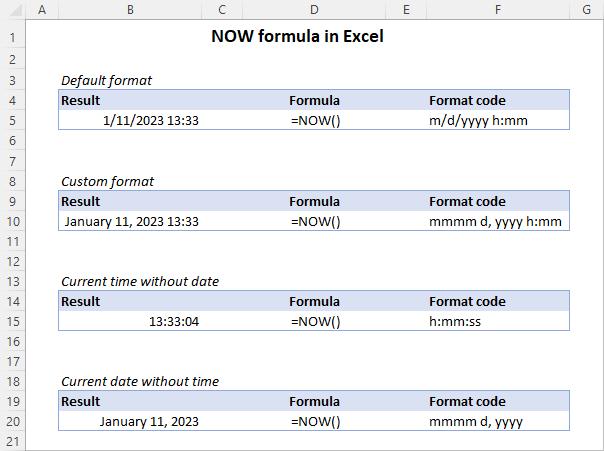The image size is (604, 451).
Task: Select column B header
Action: coord(130,10)
